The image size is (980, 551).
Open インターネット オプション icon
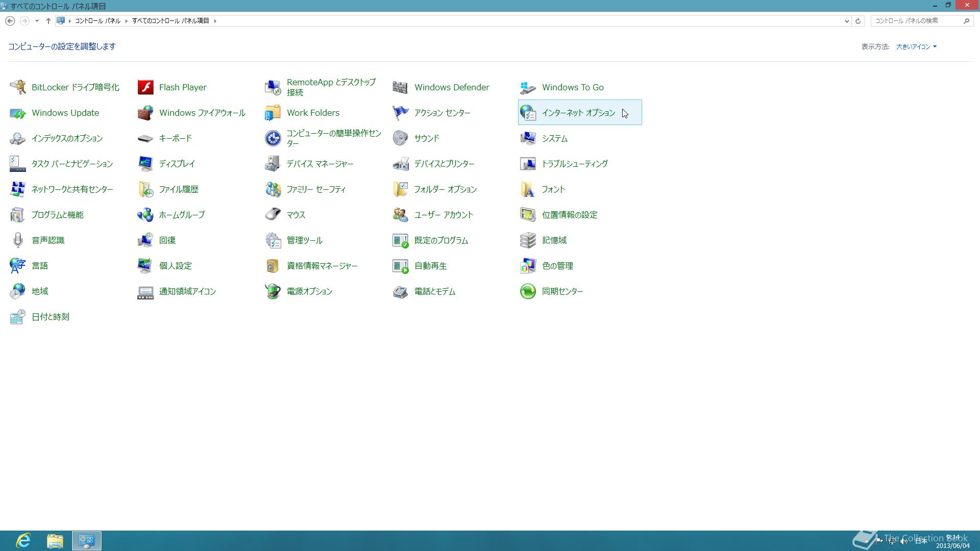(528, 113)
